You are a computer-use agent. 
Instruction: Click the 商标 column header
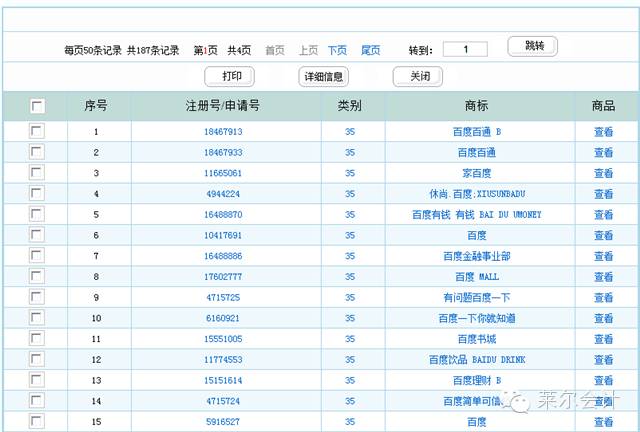pos(476,106)
